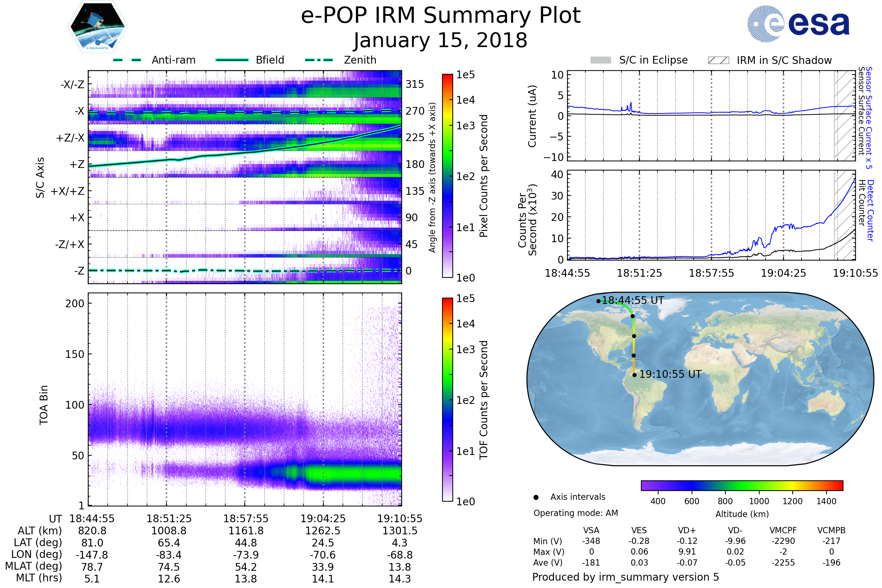Screen dimensions: 882x588
Task: Click the Pixel Counts per Second colorbar
Action: (447, 176)
